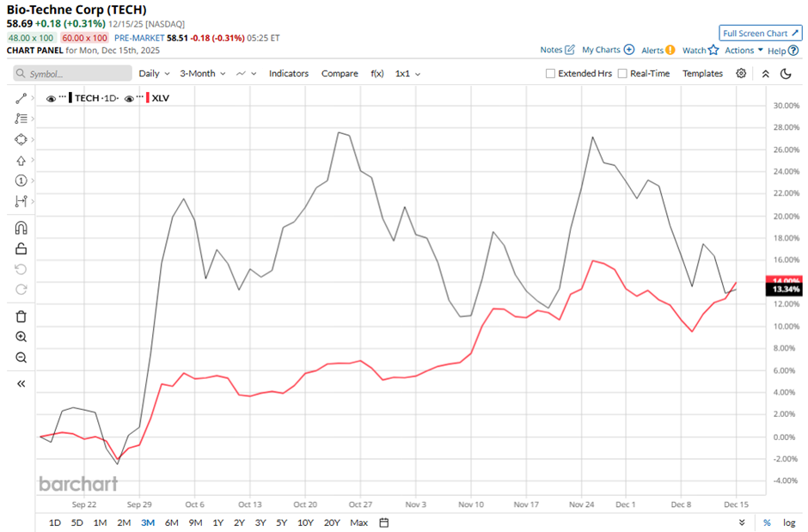Expand the bottom panel double-down chevron
The width and height of the screenshot is (808, 532).
pyautogui.click(x=742, y=523)
